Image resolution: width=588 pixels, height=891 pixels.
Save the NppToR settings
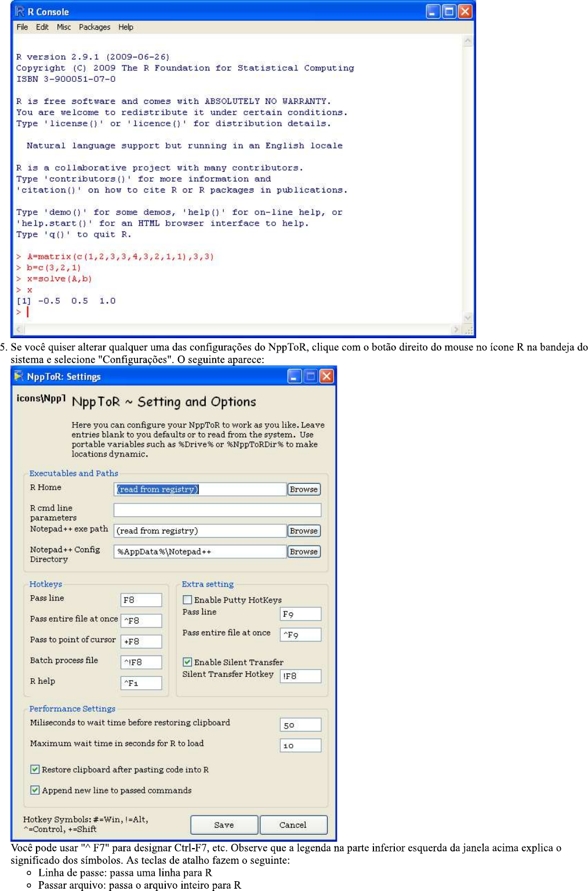[224, 825]
